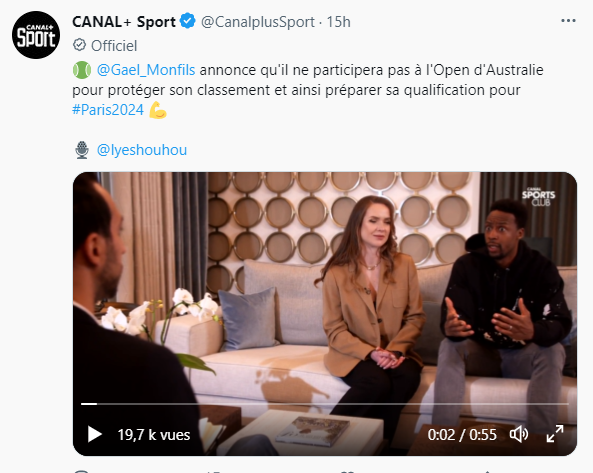Viewport: 593px width, 473px height.
Task: Open the @lyeshouhou mention link
Action: tap(142, 150)
